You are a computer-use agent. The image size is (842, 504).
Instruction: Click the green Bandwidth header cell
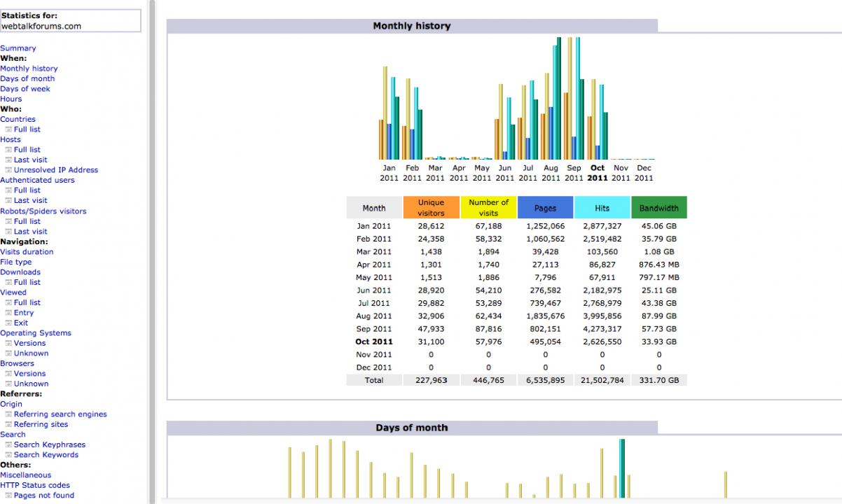(659, 208)
